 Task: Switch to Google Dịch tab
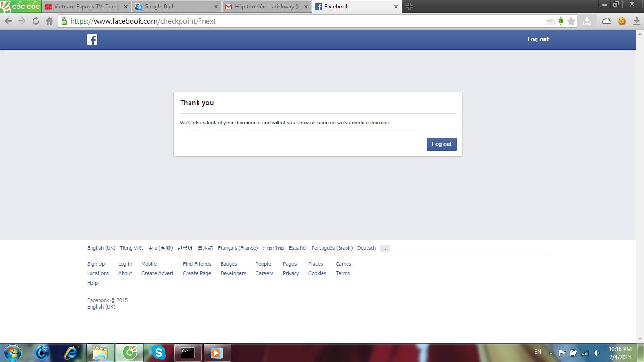(176, 7)
